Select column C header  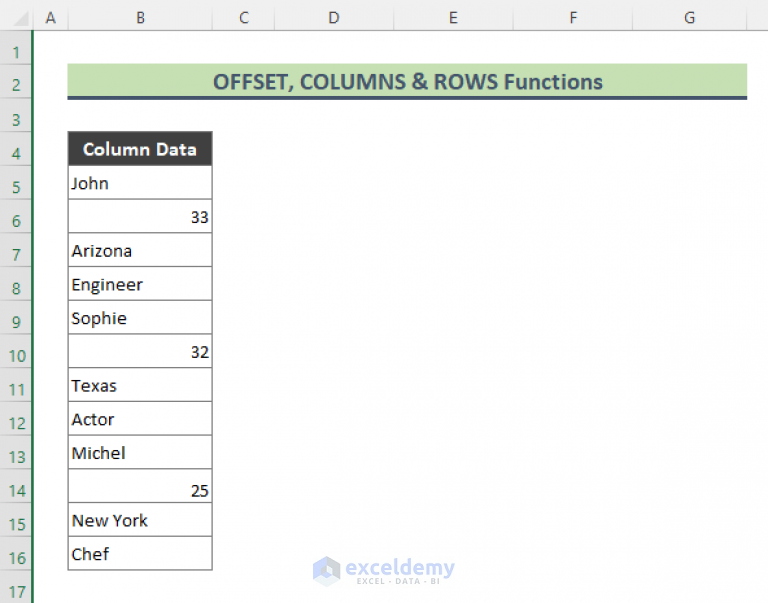click(243, 18)
